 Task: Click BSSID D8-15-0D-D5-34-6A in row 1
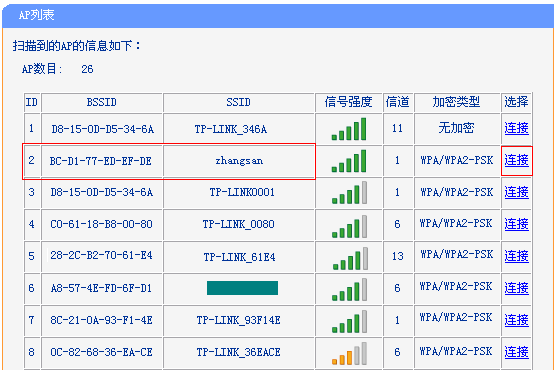tap(103, 130)
